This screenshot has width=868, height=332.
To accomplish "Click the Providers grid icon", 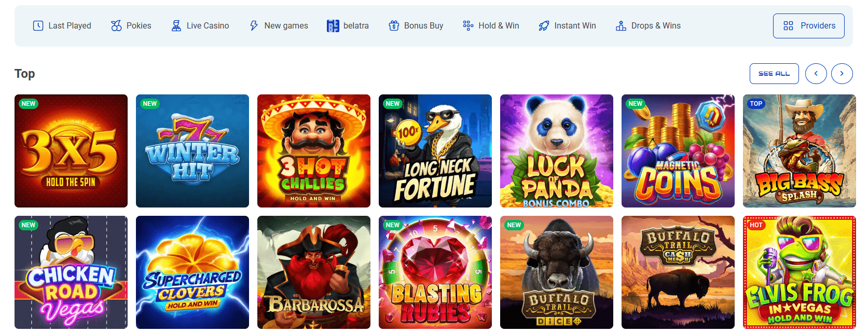I will 788,26.
